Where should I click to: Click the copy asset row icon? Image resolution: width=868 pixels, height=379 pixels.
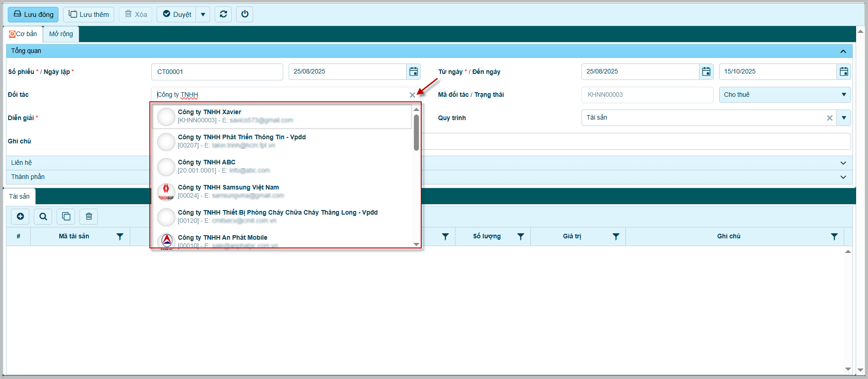click(x=66, y=216)
